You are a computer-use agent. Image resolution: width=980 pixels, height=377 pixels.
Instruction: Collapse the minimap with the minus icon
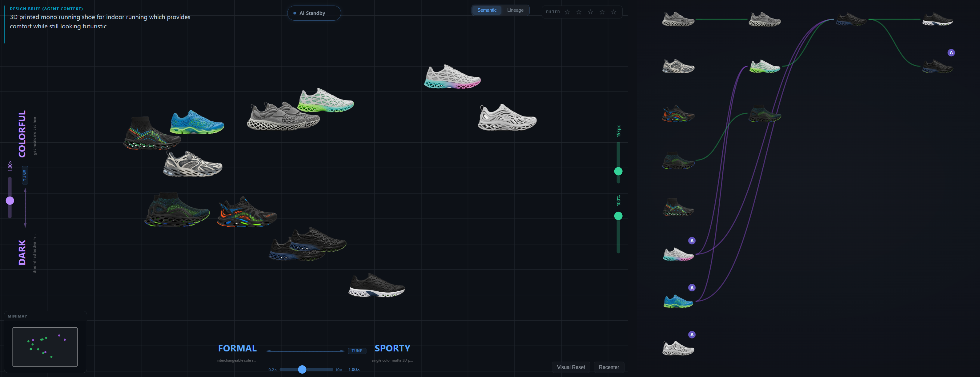tap(81, 316)
